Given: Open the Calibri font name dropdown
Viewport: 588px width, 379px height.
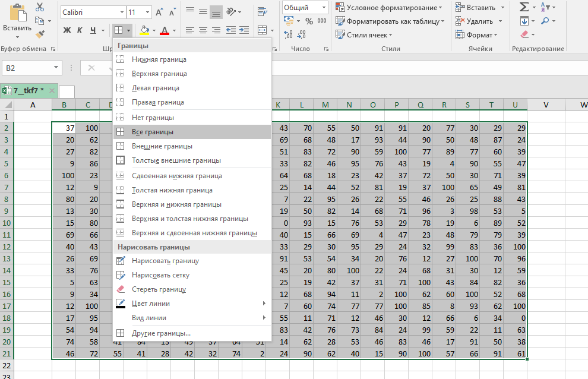Looking at the screenshot, I should (121, 12).
